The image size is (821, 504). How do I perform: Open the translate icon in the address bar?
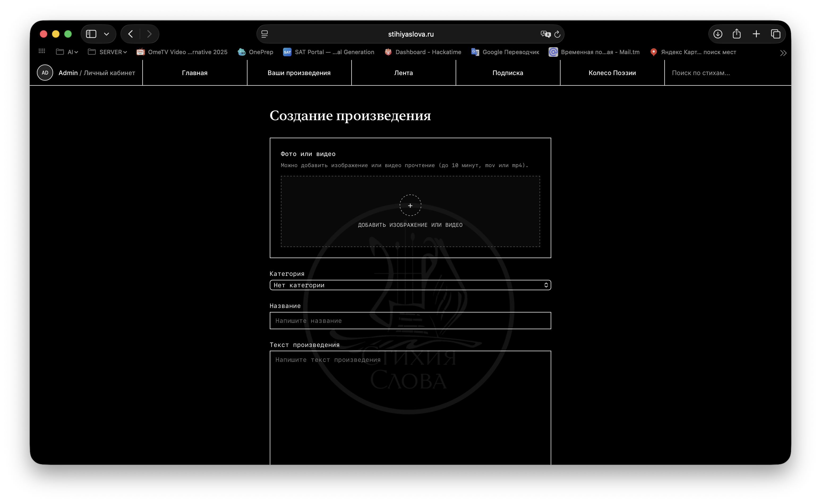coord(545,34)
